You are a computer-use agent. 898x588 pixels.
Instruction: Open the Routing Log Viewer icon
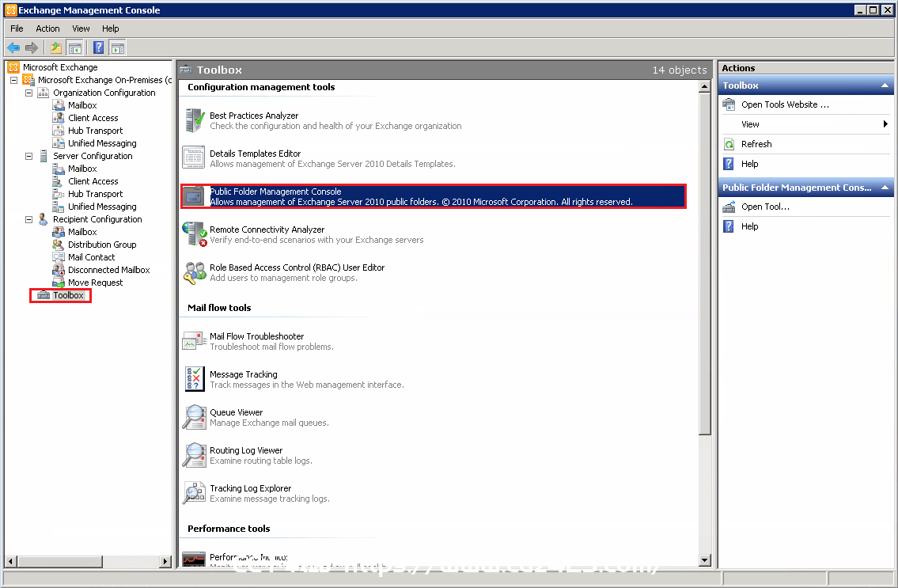click(x=194, y=455)
